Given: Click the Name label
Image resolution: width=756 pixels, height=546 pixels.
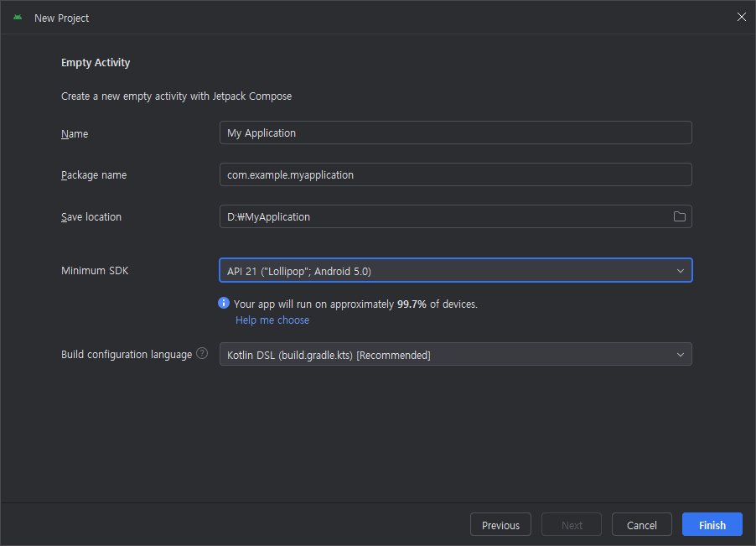Looking at the screenshot, I should (x=75, y=133).
